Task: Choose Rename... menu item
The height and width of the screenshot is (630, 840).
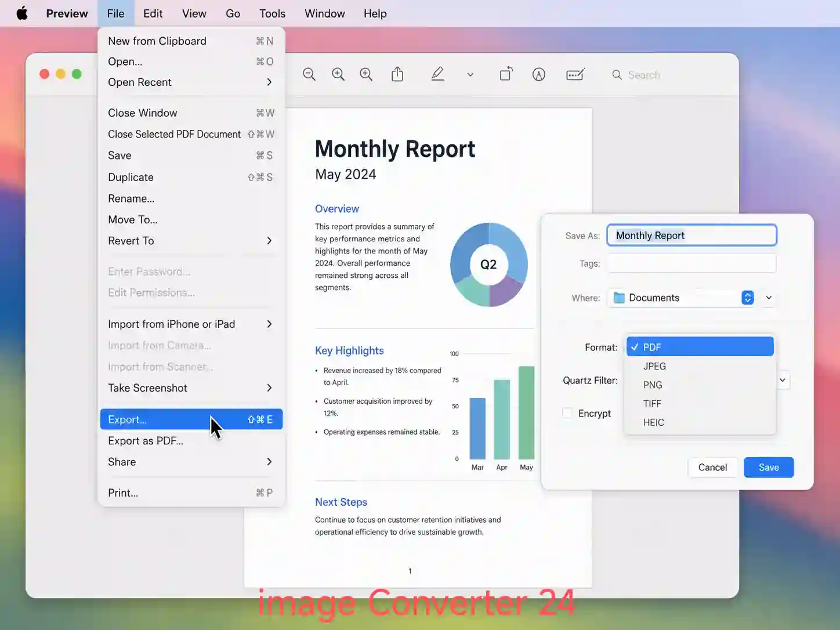Action: click(x=191, y=198)
